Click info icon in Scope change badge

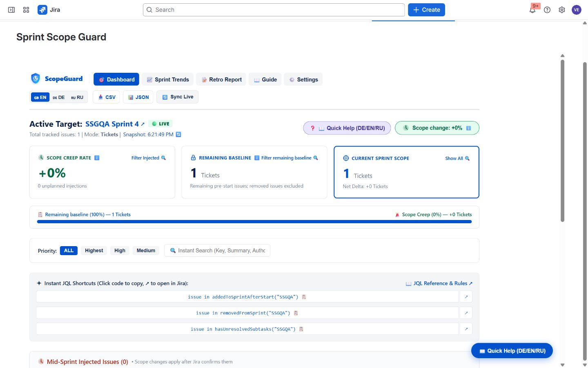[468, 128]
